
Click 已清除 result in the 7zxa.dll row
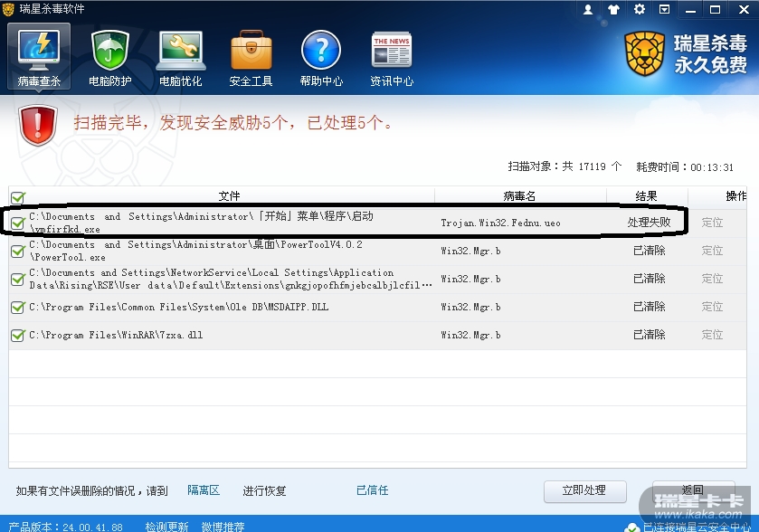pos(650,335)
